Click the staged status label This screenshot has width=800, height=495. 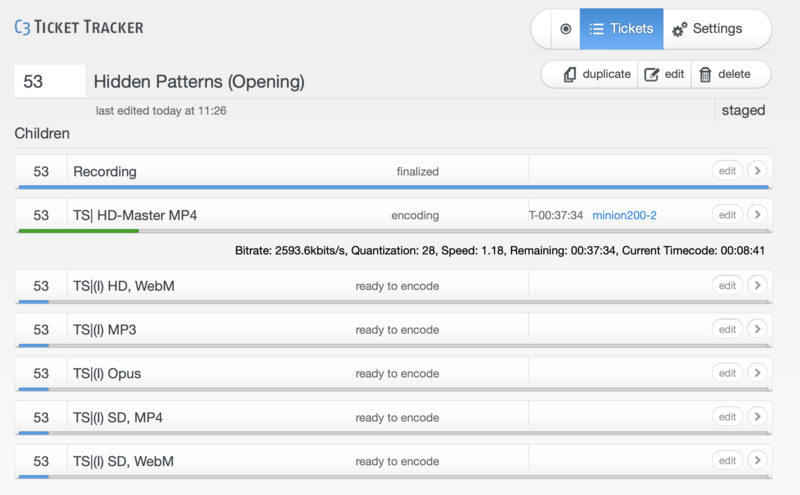[743, 110]
